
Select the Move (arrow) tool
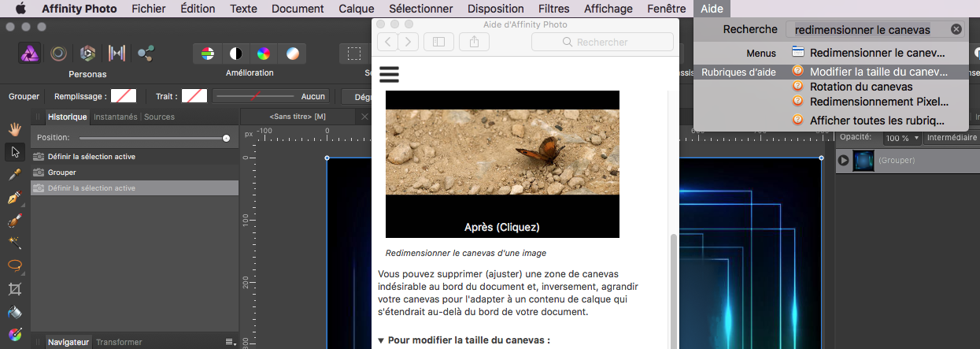[14, 151]
